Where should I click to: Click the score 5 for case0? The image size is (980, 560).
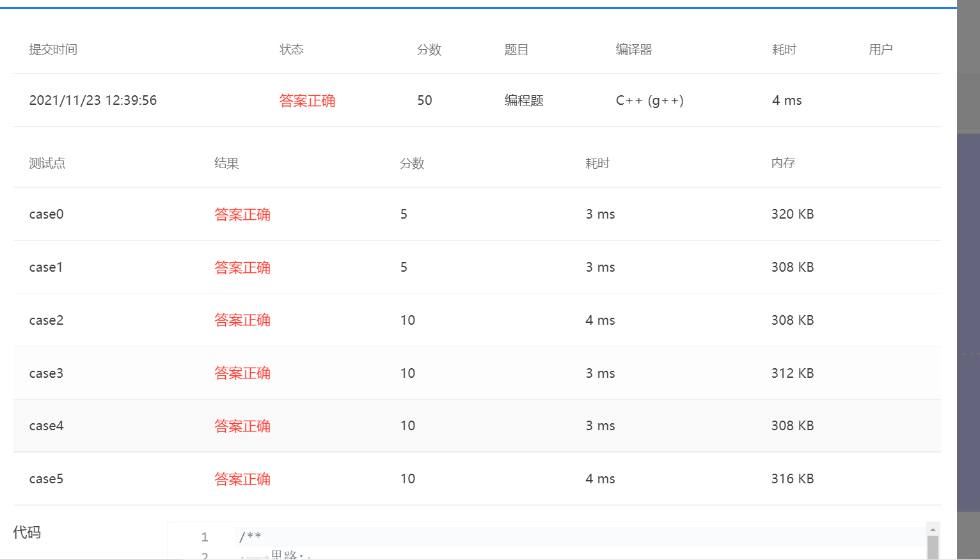click(x=404, y=214)
